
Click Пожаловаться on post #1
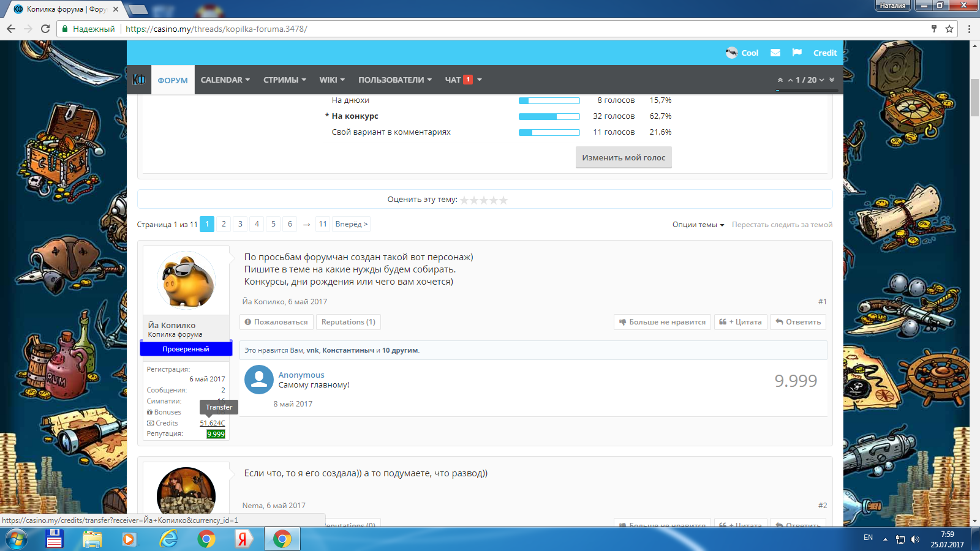277,322
